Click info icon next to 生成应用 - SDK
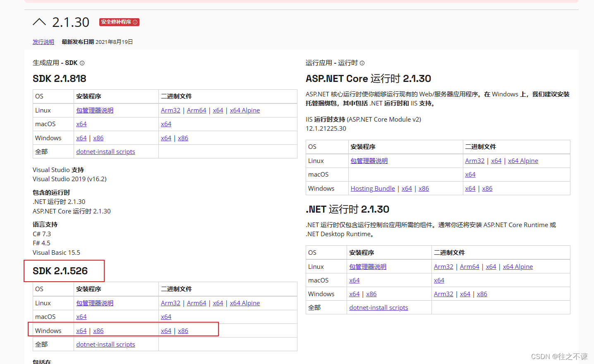The height and width of the screenshot is (364, 594). click(x=82, y=63)
